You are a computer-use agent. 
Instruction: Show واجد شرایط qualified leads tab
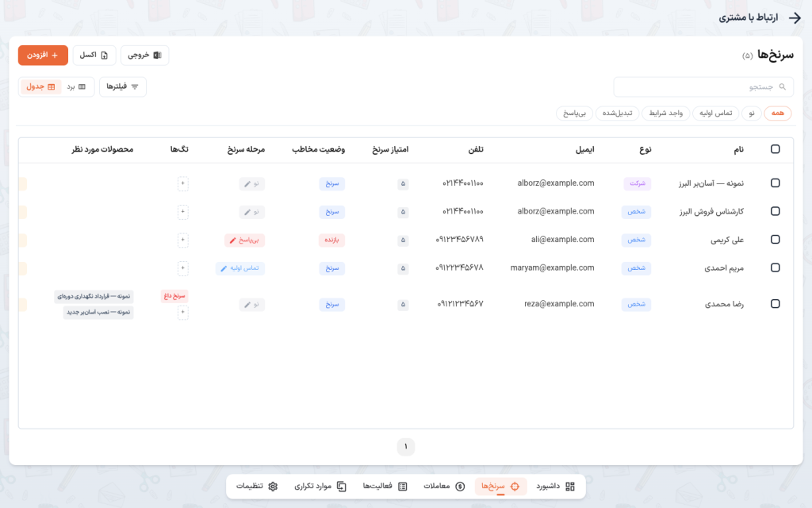point(666,113)
